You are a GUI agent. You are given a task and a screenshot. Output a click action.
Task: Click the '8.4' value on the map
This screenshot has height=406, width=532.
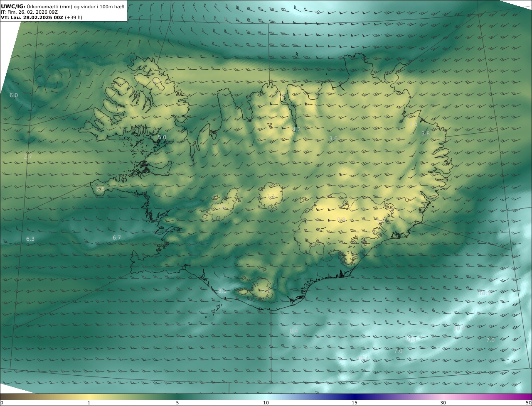[x=294, y=331]
